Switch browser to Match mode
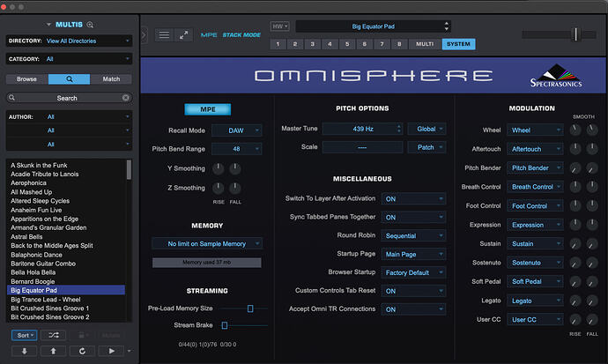The width and height of the screenshot is (608, 364). pyautogui.click(x=111, y=79)
